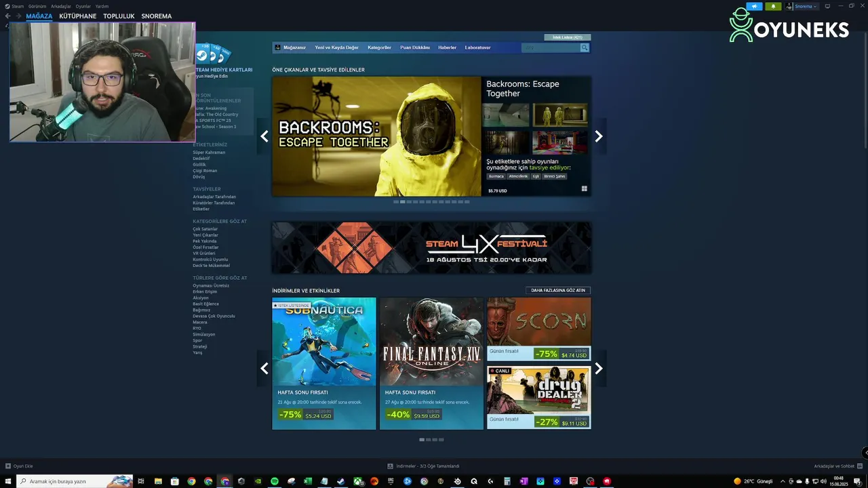This screenshot has width=868, height=488.
Task: Open the Kategoriler dropdown
Action: pyautogui.click(x=379, y=47)
